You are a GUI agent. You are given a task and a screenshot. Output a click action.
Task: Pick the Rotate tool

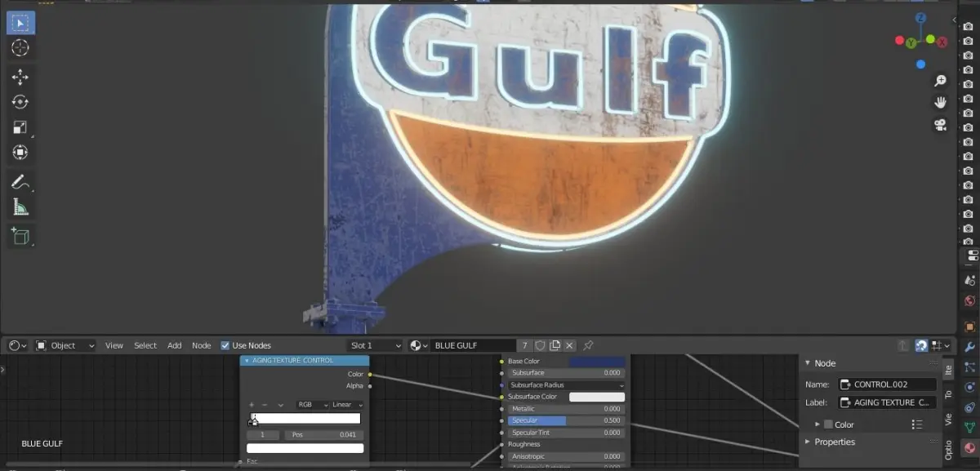pos(20,102)
